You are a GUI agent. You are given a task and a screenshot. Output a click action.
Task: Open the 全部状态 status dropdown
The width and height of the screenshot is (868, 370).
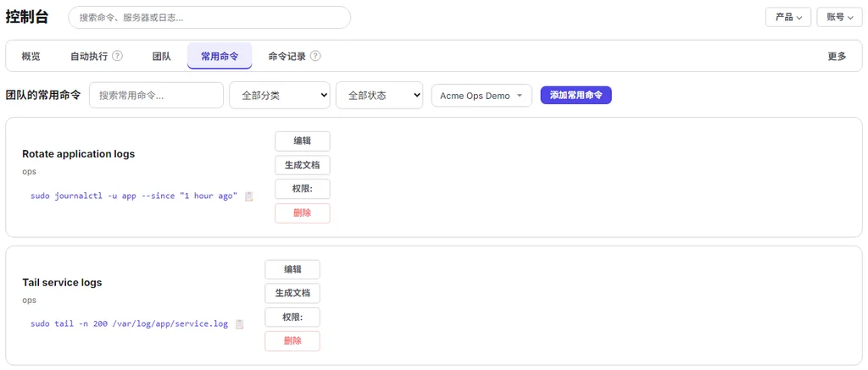coord(379,96)
